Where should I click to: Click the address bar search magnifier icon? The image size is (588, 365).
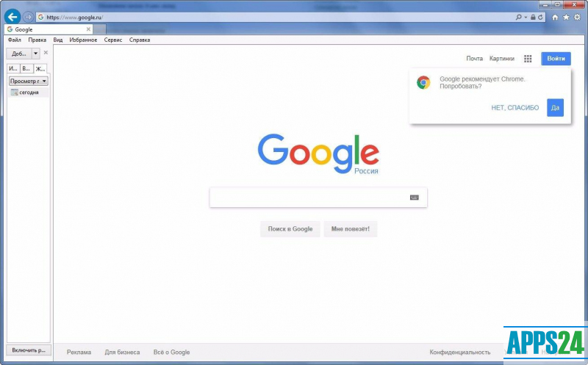point(519,17)
